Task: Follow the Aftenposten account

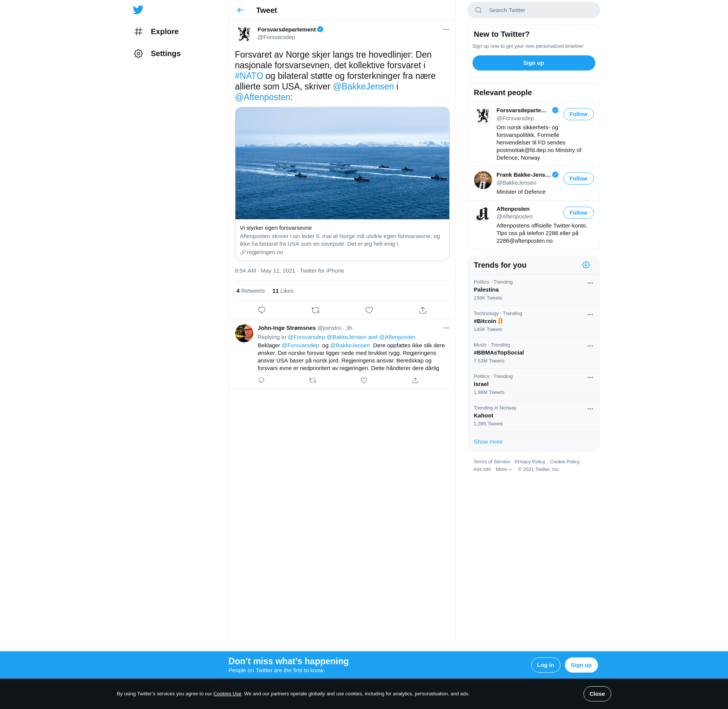Action: point(578,213)
